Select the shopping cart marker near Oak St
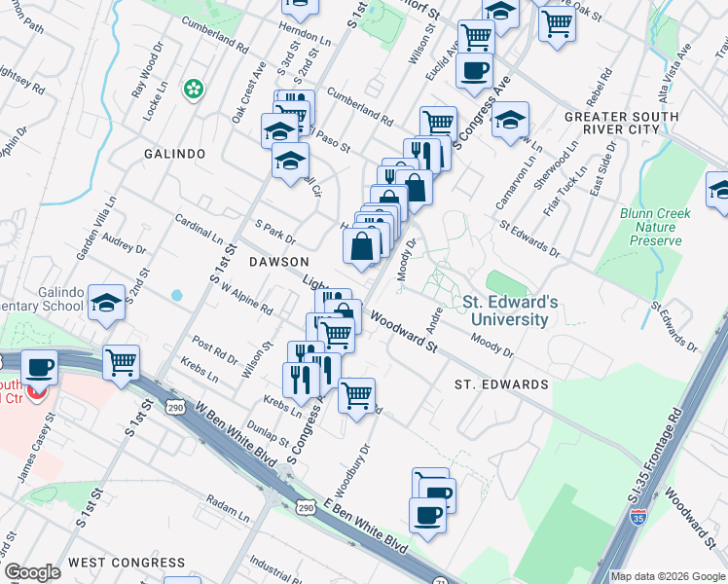 557,24
